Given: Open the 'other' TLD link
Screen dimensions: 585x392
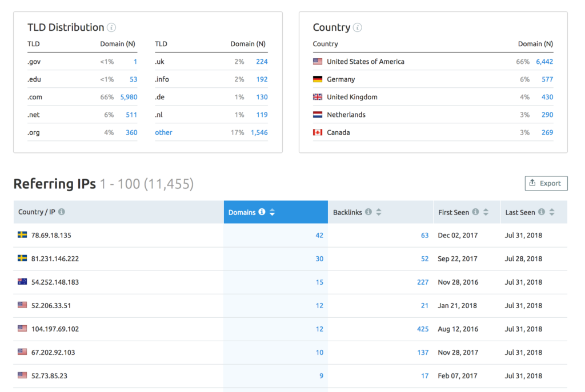Looking at the screenshot, I should (x=163, y=132).
